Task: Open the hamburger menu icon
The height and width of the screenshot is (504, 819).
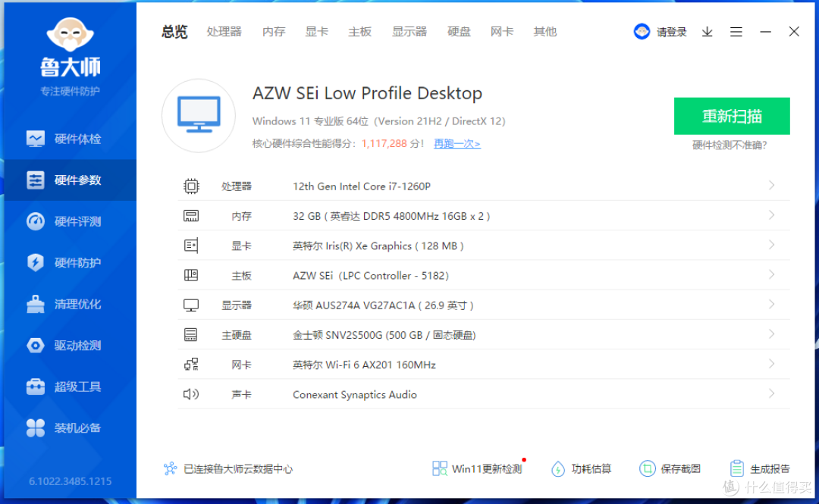Action: [736, 32]
